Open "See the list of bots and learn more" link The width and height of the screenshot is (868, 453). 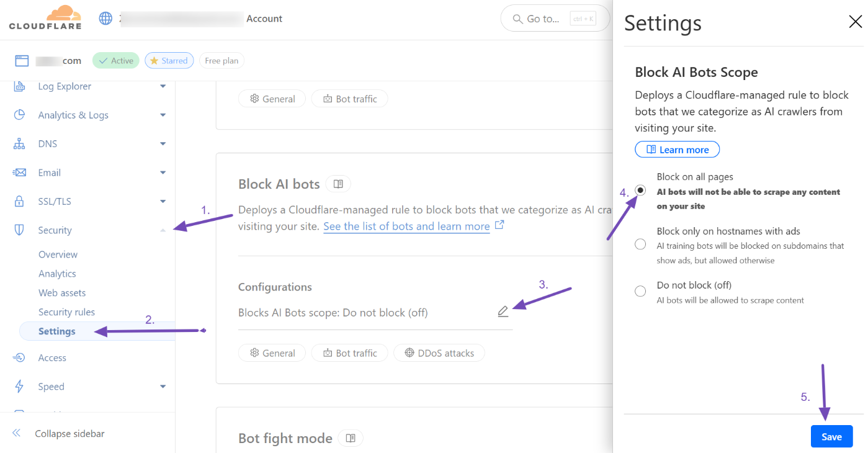(406, 226)
